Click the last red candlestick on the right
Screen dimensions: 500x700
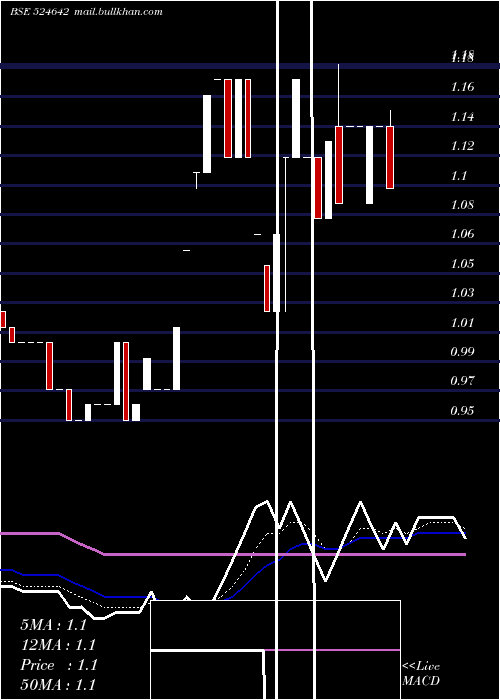pyautogui.click(x=390, y=158)
